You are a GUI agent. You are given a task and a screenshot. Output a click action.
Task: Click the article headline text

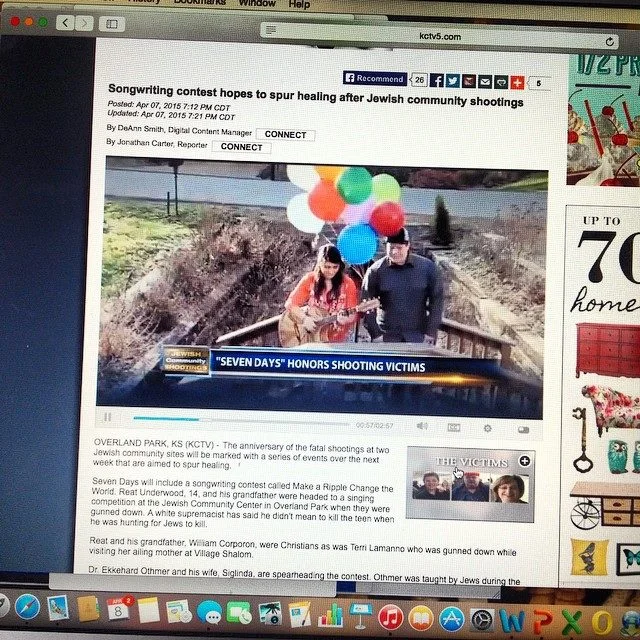point(316,96)
